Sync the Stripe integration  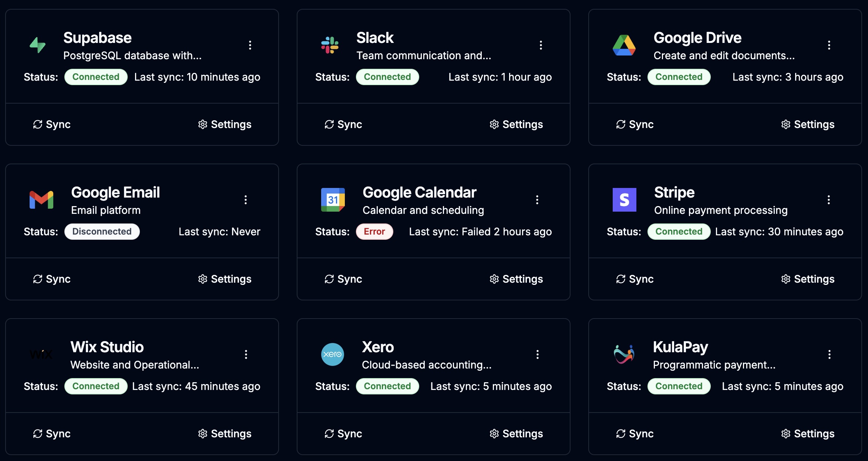click(x=635, y=279)
